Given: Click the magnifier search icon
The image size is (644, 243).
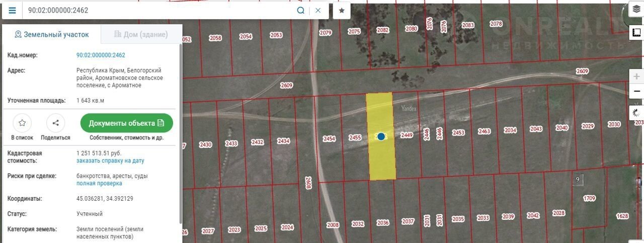Looking at the screenshot, I should click(300, 11).
